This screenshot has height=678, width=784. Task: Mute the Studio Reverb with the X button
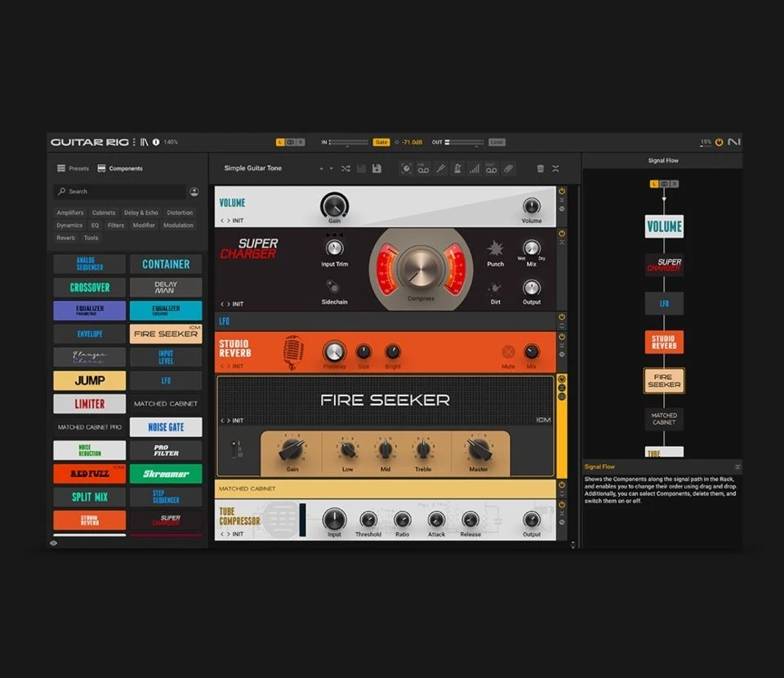click(509, 353)
